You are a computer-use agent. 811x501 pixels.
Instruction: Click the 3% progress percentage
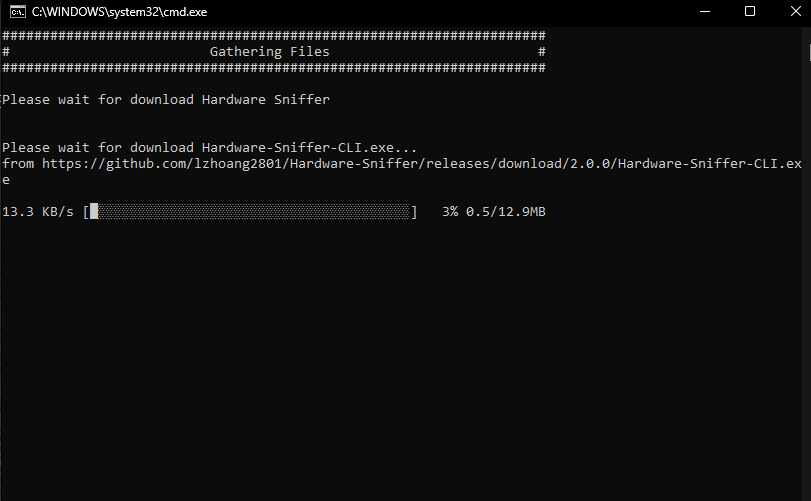point(450,211)
